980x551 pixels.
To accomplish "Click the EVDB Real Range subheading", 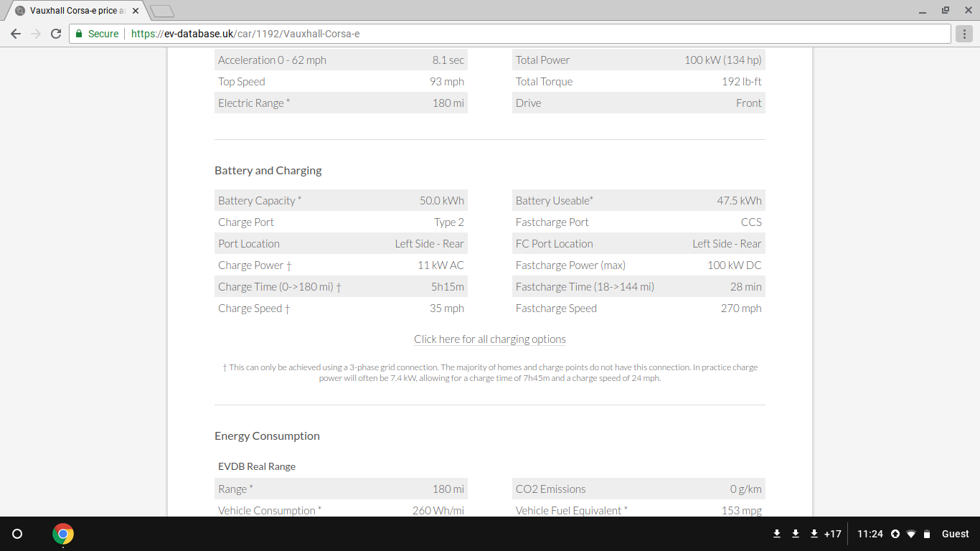I will click(257, 466).
